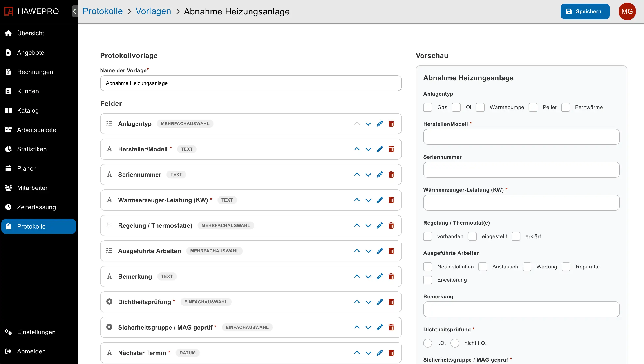
Task: Delete the Seriennummer field
Action: (x=391, y=175)
